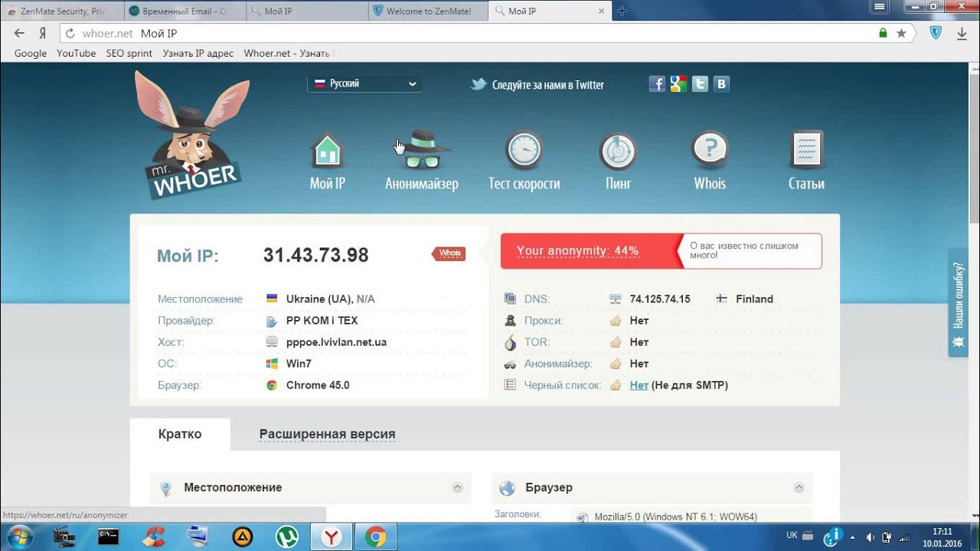This screenshot has height=551, width=980.
Task: Open the SEO sprint bookmark
Action: tap(129, 53)
